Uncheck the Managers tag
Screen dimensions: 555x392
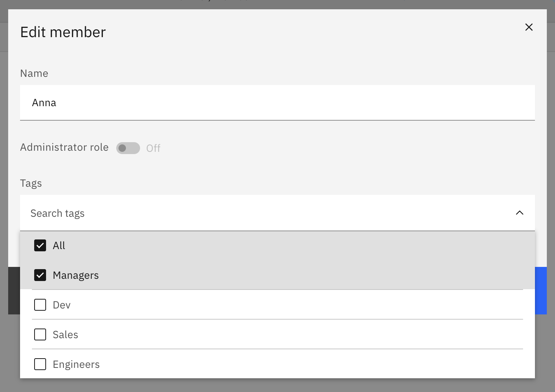tap(40, 275)
